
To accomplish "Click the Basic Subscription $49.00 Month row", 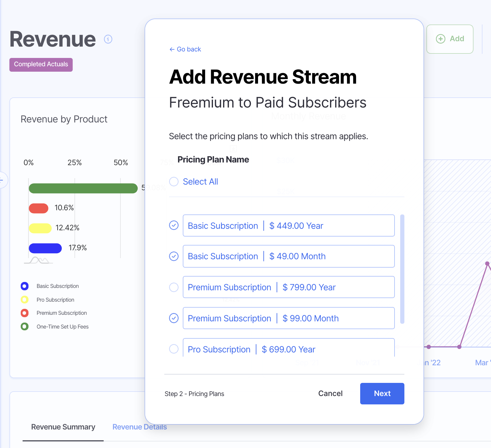I will pyautogui.click(x=289, y=256).
